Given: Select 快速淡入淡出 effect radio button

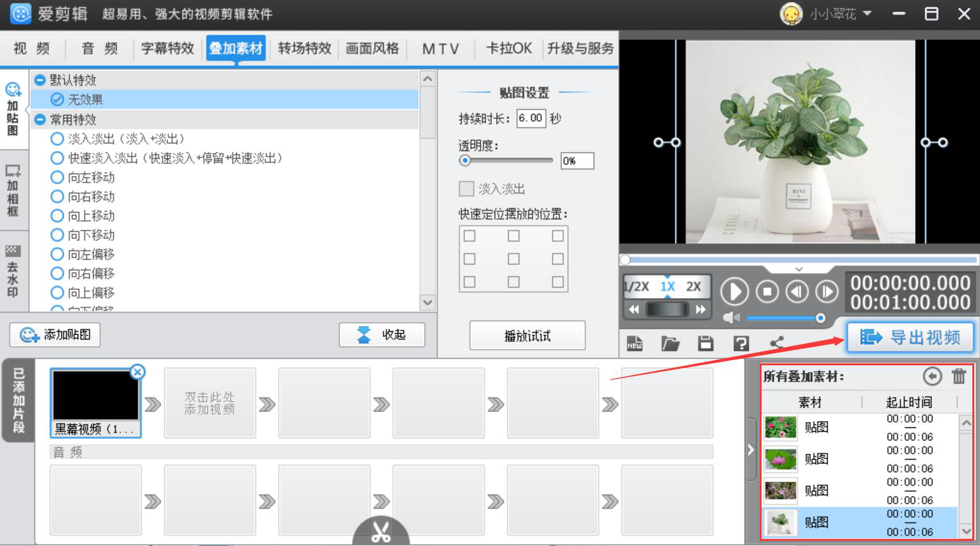Looking at the screenshot, I should tap(57, 158).
